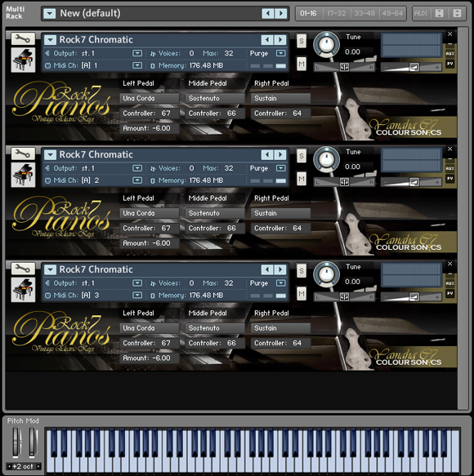Switch to rack page 17-32

tap(337, 13)
